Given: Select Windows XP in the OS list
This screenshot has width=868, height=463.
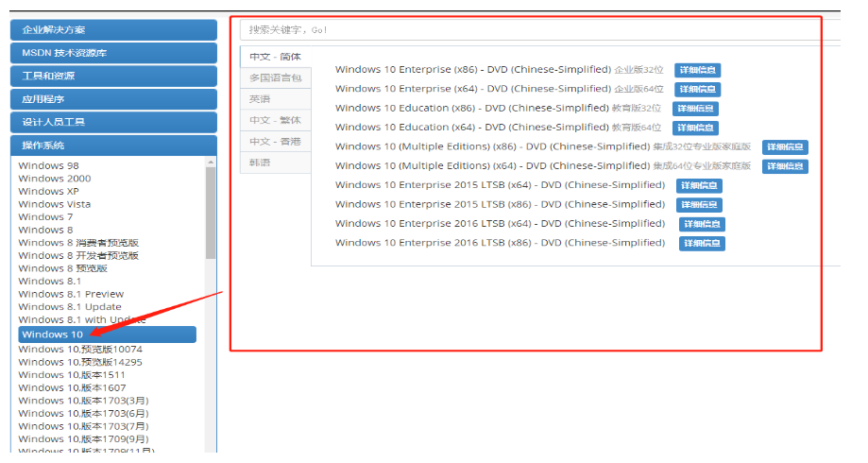Looking at the screenshot, I should 49,191.
